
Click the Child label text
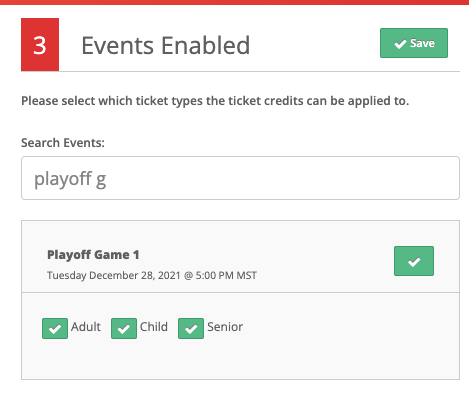click(x=154, y=327)
